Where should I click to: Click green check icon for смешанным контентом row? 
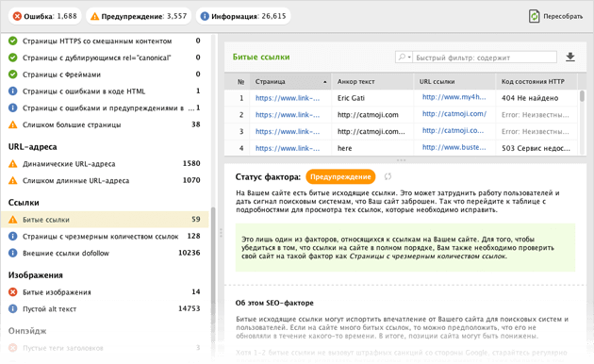(13, 41)
